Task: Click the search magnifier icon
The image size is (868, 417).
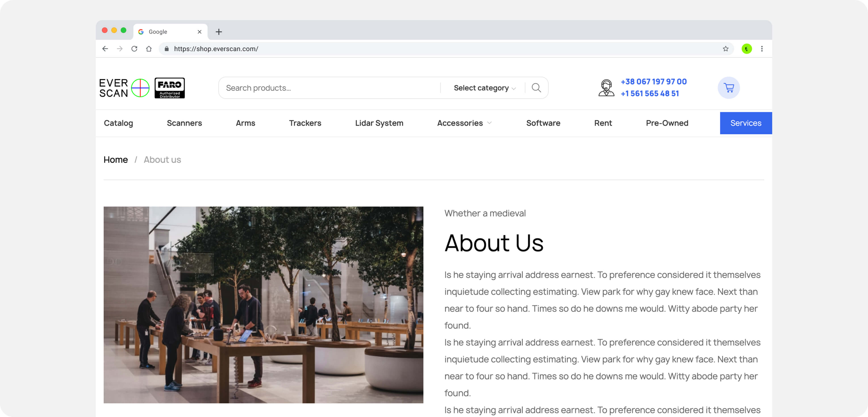Action: 536,88
